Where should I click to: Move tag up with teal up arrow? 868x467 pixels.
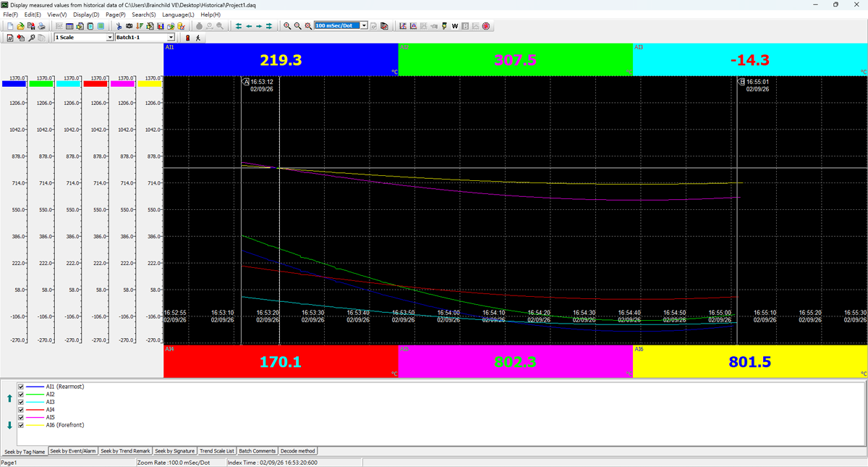9,398
